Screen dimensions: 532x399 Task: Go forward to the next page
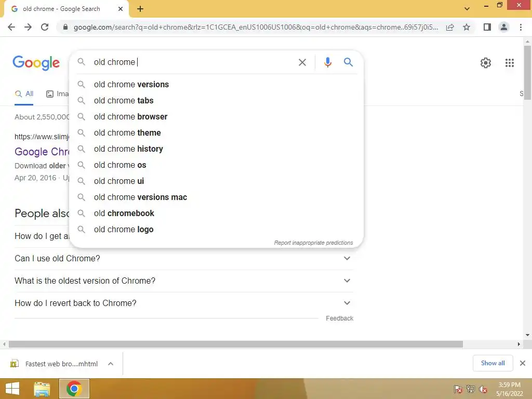[x=28, y=27]
